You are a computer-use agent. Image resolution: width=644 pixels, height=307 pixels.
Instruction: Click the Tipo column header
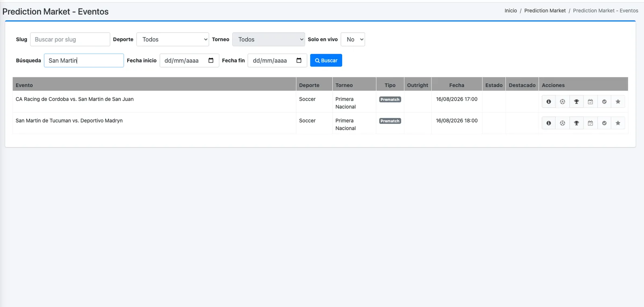pyautogui.click(x=390, y=85)
